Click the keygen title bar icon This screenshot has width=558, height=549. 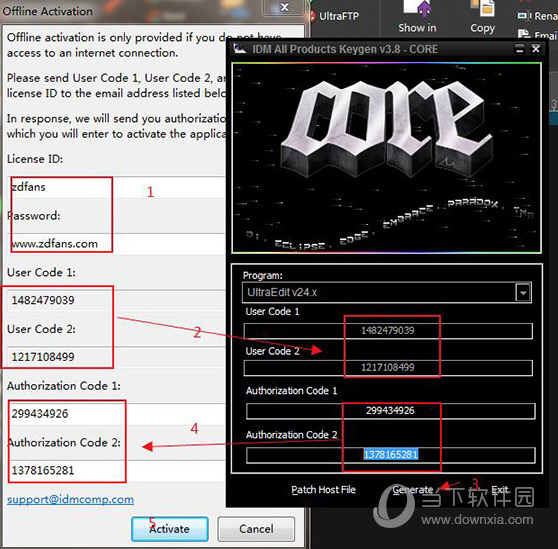tap(240, 49)
